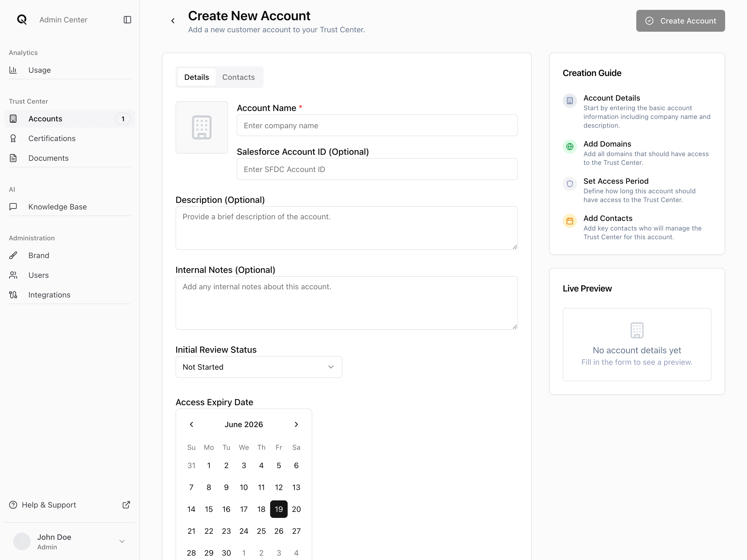This screenshot has height=560, width=747.
Task: Select the Accounts icon in Trust Center section
Action: [x=13, y=119]
